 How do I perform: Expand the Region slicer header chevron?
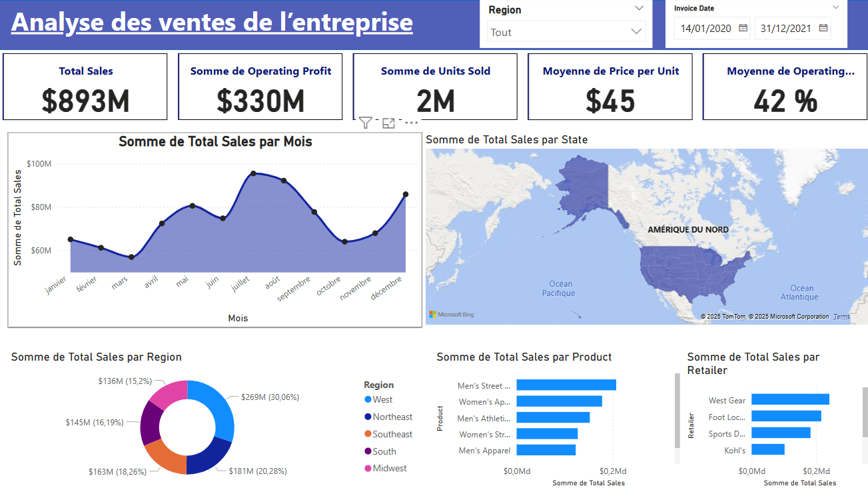click(639, 8)
